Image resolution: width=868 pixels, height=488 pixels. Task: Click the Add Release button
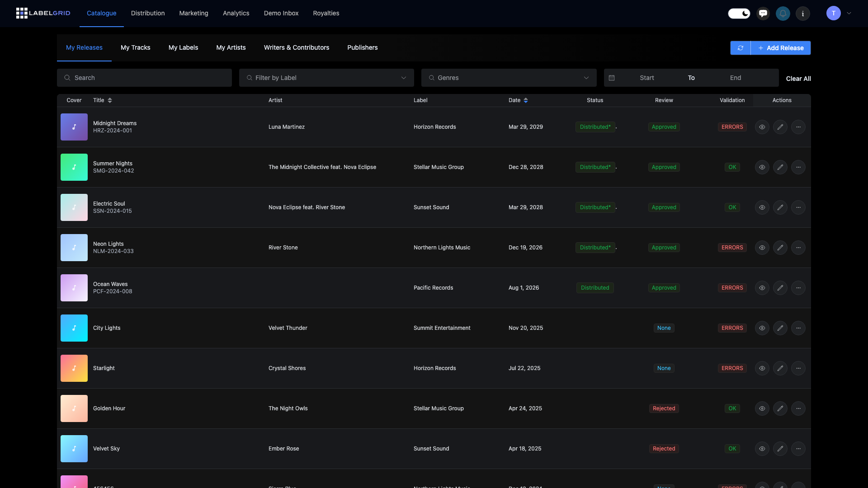click(x=781, y=48)
